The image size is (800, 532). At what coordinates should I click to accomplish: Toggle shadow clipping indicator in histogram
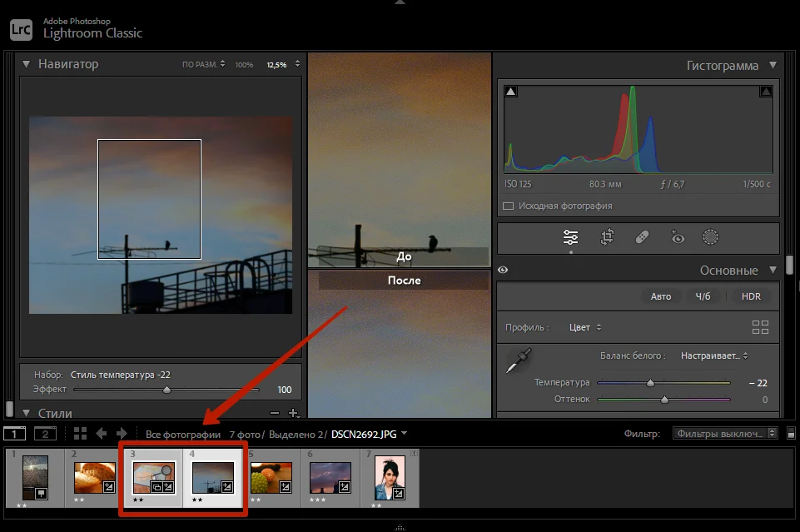click(x=511, y=92)
